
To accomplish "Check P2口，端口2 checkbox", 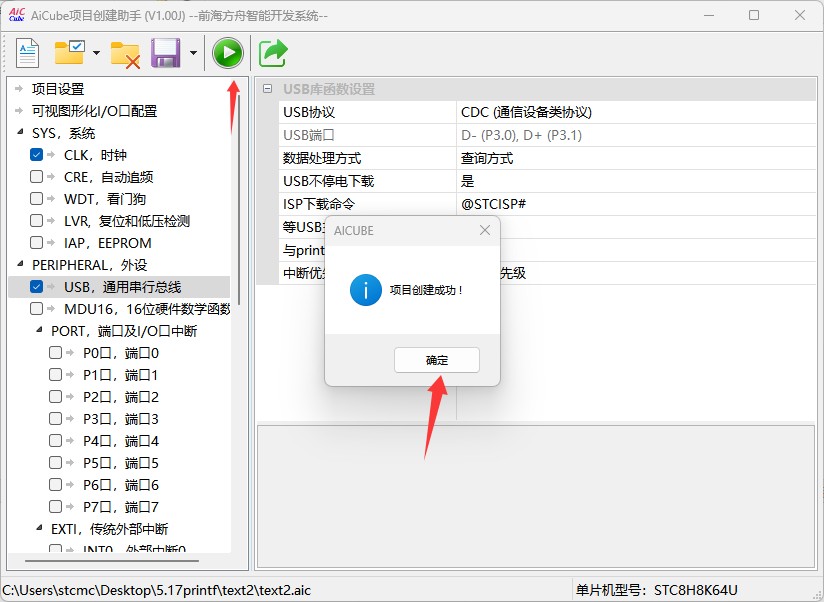I will (x=55, y=397).
